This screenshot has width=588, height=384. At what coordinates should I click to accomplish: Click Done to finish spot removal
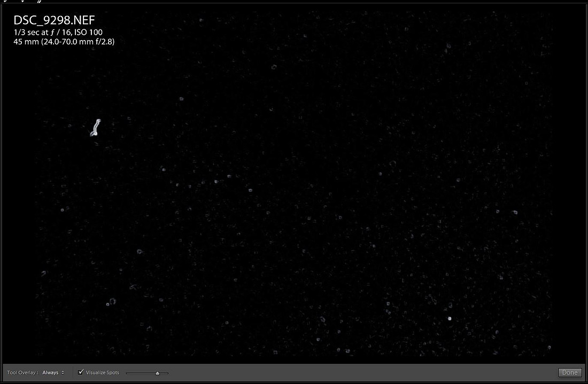pos(570,372)
